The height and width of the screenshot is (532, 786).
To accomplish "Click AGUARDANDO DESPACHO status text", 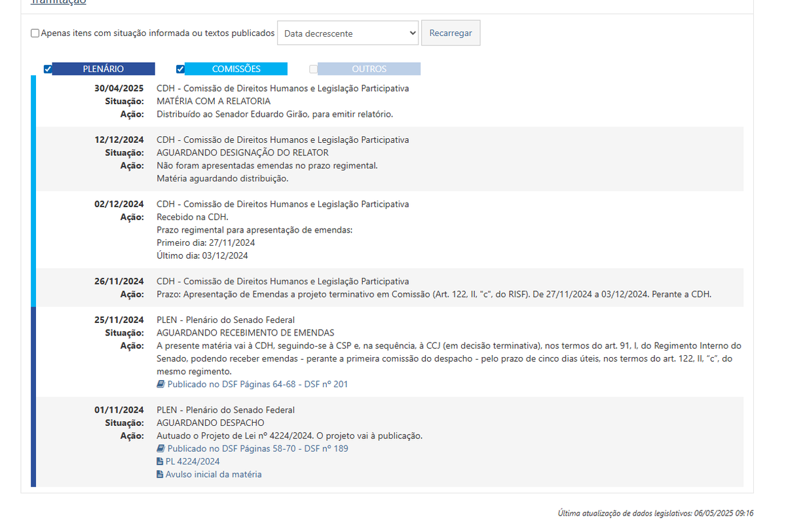I will point(210,423).
